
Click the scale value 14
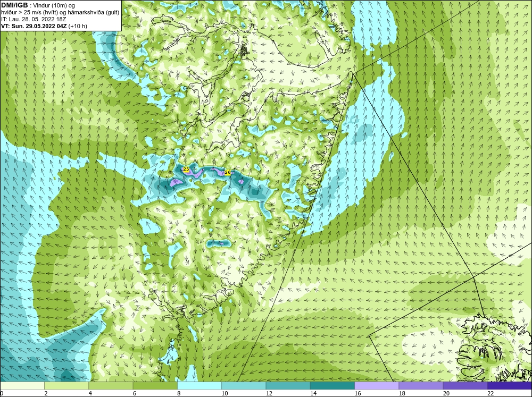click(x=313, y=393)
